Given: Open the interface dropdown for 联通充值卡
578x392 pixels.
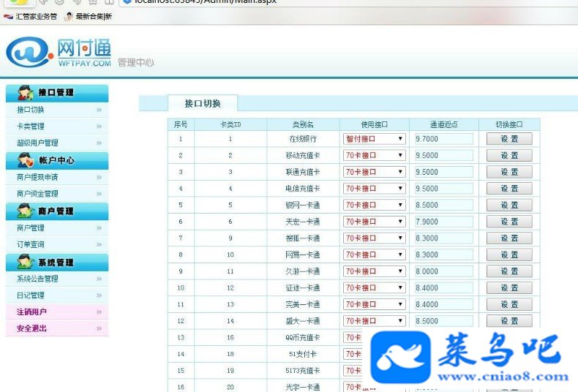Looking at the screenshot, I should tap(374, 172).
